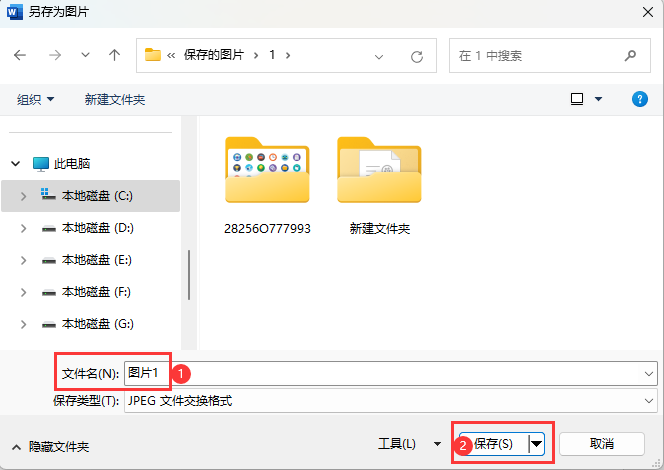Expand 本地磁盘 (G:) node

[23, 324]
